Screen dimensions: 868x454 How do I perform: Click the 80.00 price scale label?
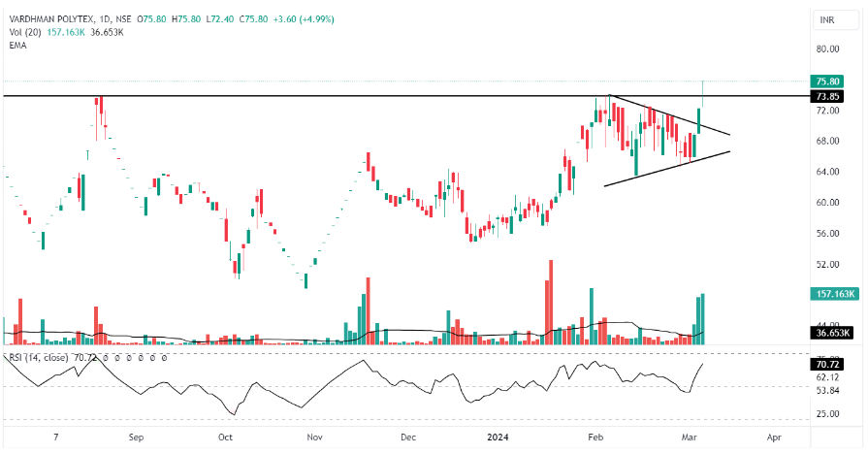(826, 49)
